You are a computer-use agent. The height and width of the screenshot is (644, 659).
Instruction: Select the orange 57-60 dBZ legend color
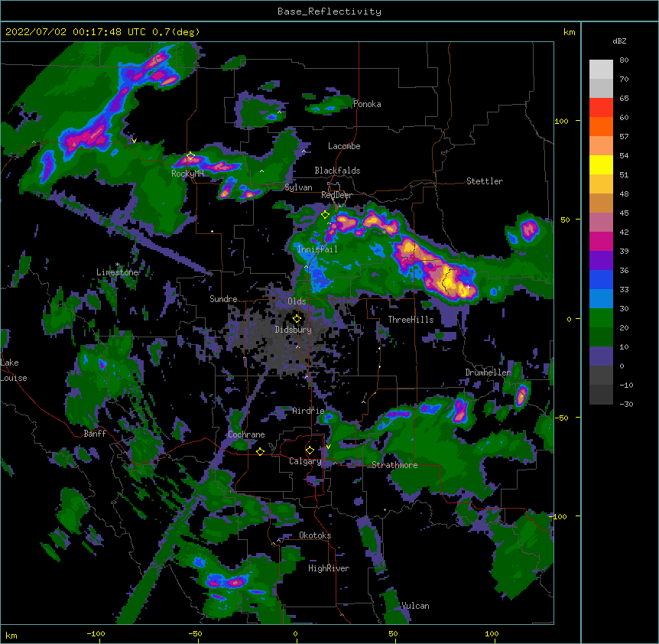tap(601, 126)
